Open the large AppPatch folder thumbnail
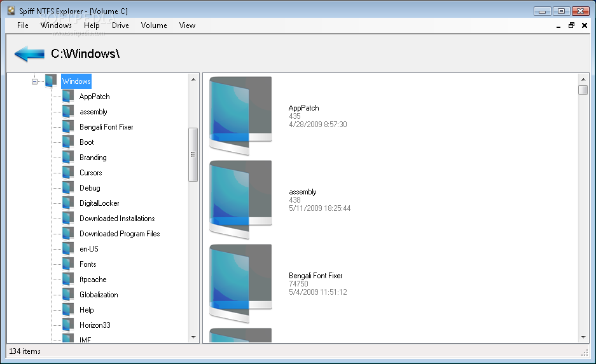The image size is (596, 364). point(240,116)
